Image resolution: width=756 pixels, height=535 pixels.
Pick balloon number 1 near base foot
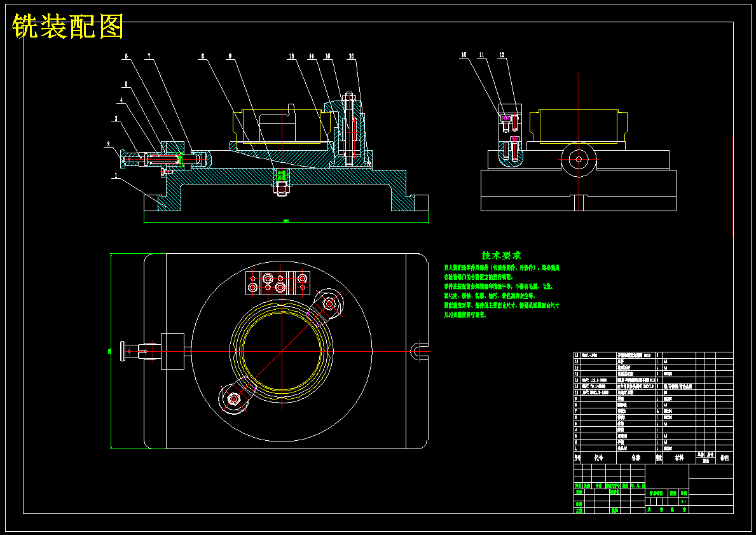(116, 176)
